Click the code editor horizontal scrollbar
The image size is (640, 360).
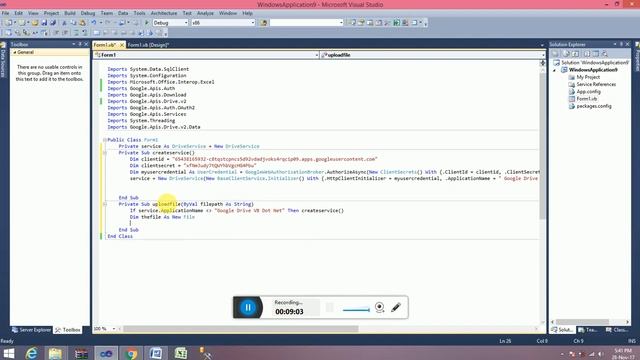pos(241,329)
